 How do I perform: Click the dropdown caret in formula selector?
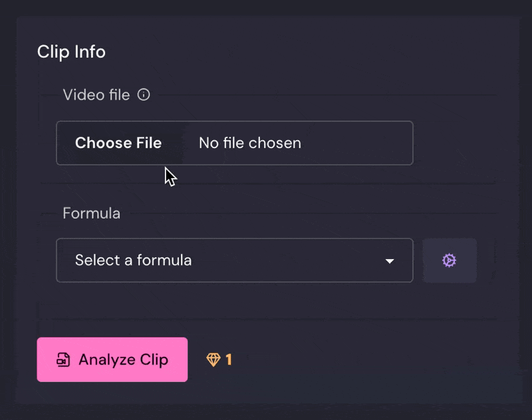pos(390,261)
